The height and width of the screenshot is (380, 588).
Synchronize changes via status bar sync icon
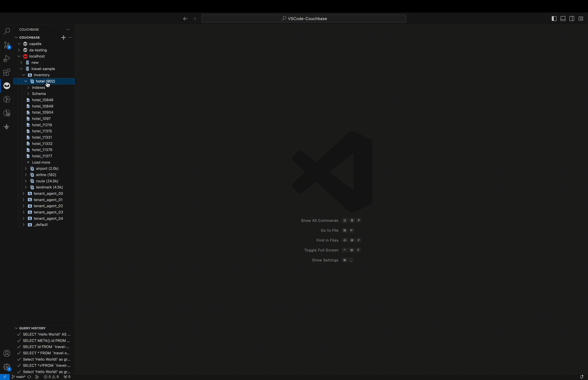click(29, 377)
